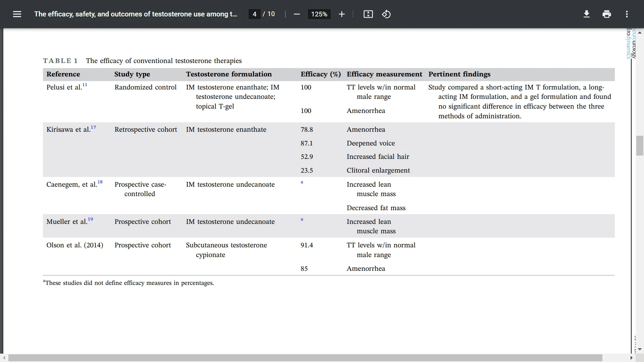Click the table footnote text
Screen dimensions: 644x362
[128, 283]
